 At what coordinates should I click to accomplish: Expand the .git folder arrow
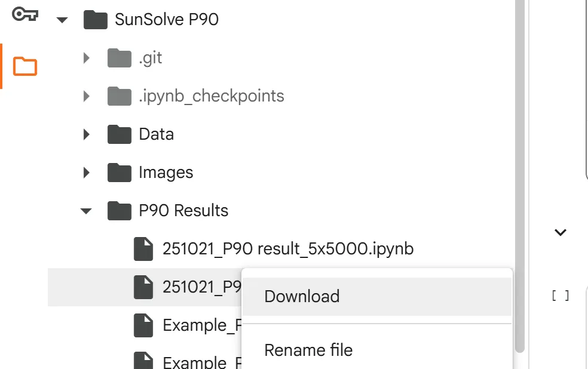click(87, 58)
